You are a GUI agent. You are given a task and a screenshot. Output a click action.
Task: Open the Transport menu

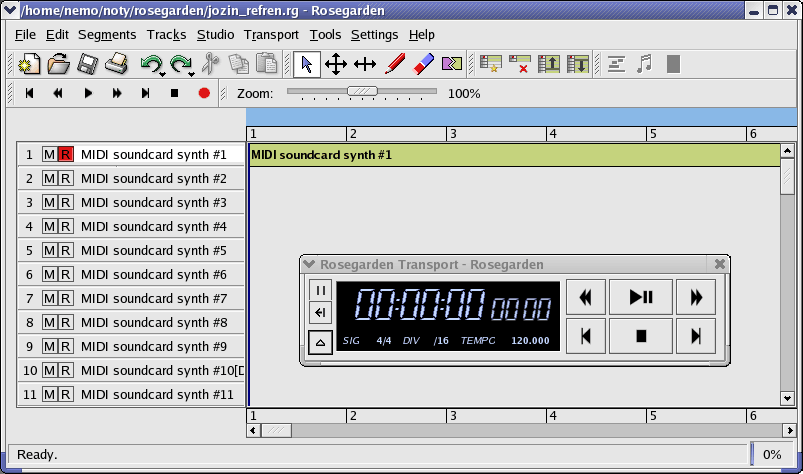271,34
